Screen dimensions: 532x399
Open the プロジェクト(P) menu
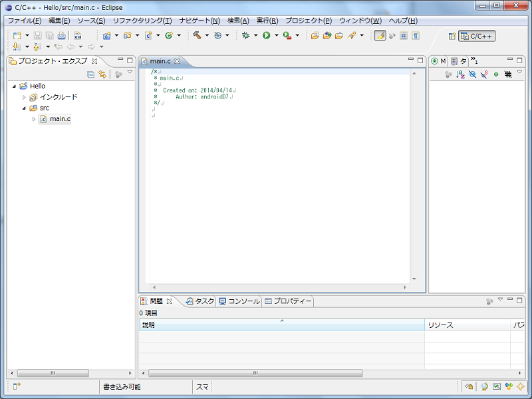pyautogui.click(x=308, y=21)
